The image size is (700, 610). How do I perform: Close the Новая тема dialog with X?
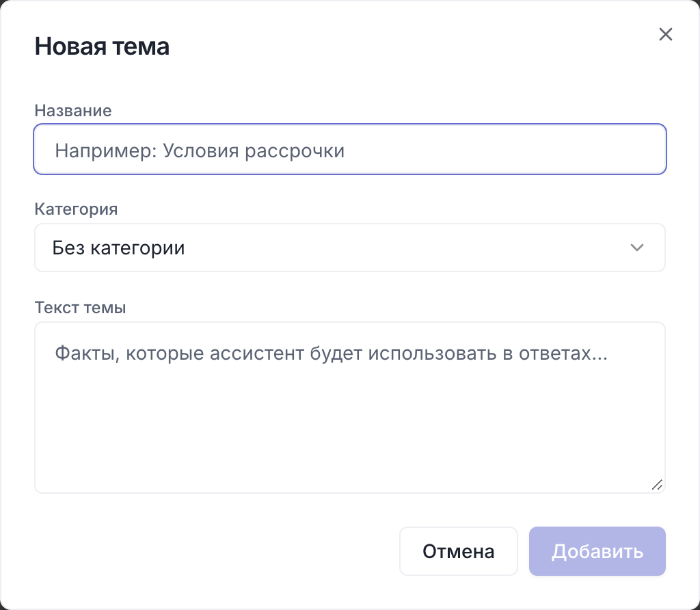pyautogui.click(x=665, y=34)
